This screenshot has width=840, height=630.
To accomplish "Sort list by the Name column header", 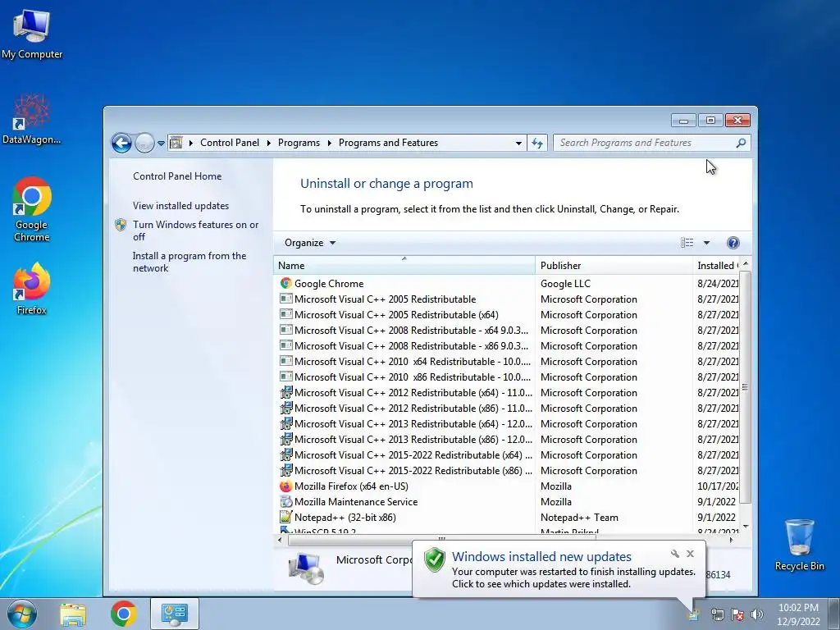I will [x=404, y=265].
